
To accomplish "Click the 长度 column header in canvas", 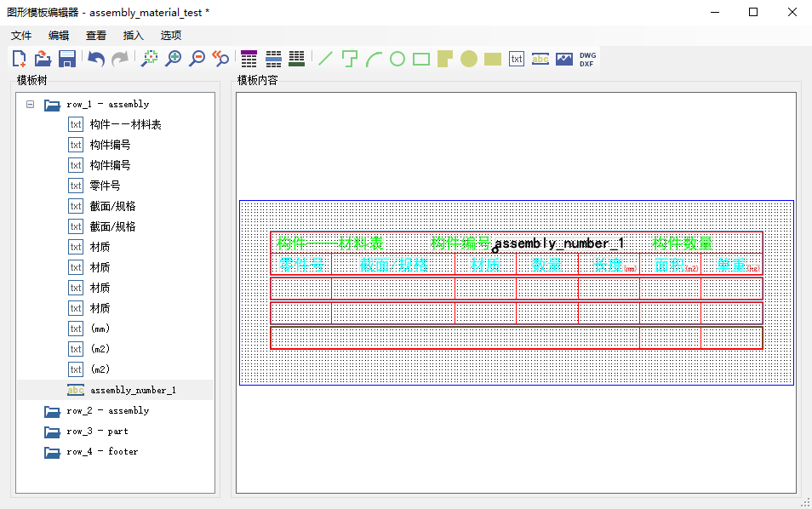I will click(609, 265).
